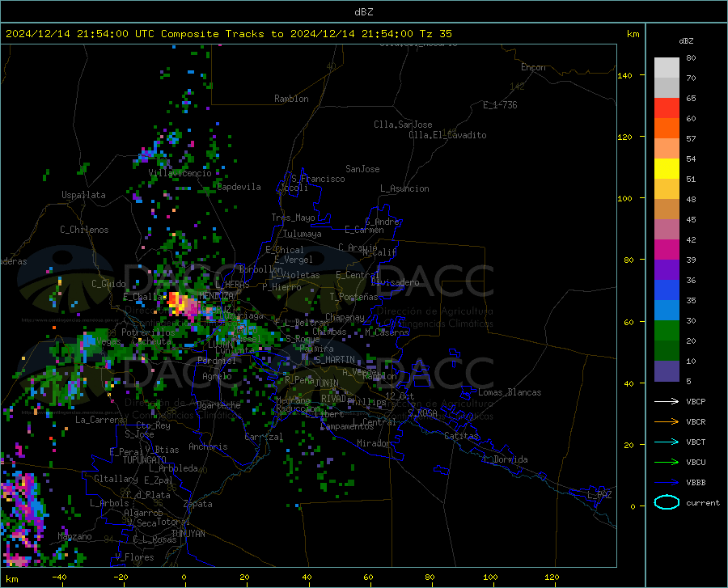Click the Uspallata location label
728x588 pixels.
pyautogui.click(x=83, y=195)
